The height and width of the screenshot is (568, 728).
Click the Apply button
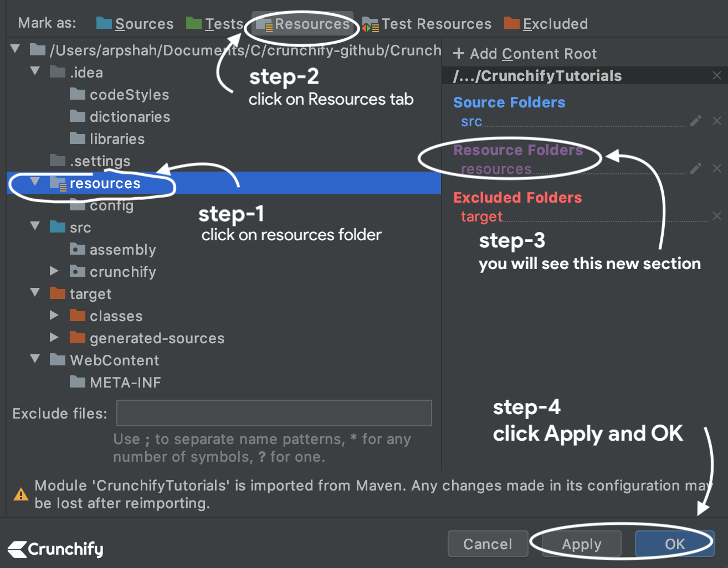(581, 544)
